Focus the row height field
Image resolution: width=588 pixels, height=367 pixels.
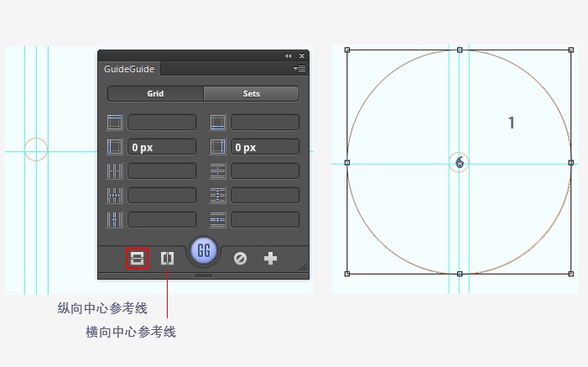(265, 196)
